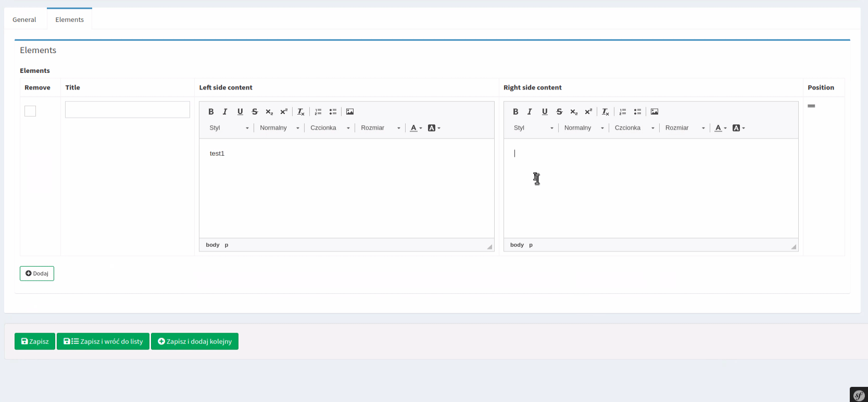Click the position drag handle icon
868x402 pixels.
811,106
